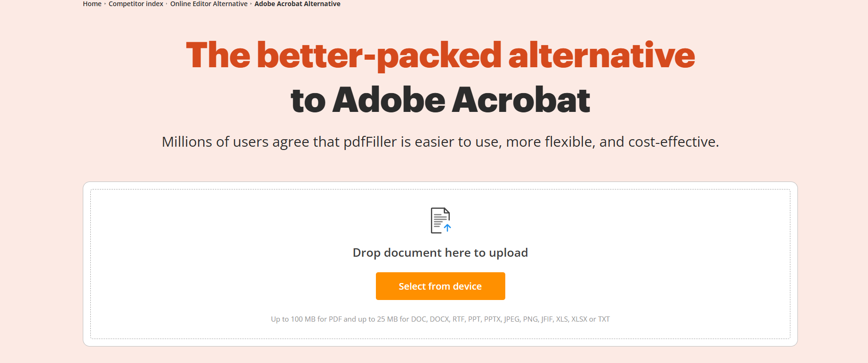Click the 'to Adobe Acrobat' headline line
Screen dimensions: 868x363
point(440,100)
